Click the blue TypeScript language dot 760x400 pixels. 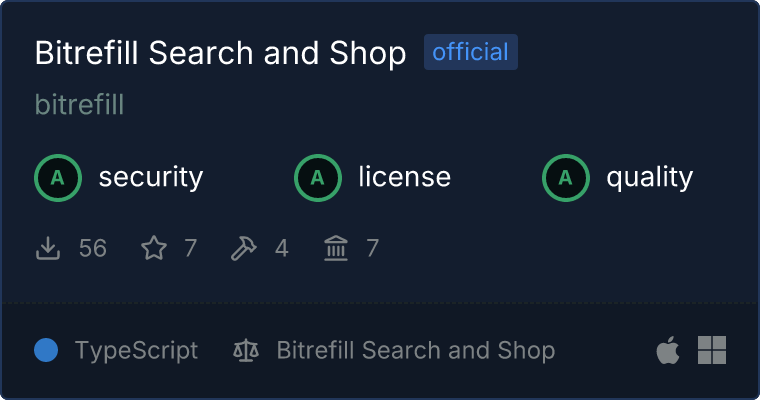(x=46, y=350)
